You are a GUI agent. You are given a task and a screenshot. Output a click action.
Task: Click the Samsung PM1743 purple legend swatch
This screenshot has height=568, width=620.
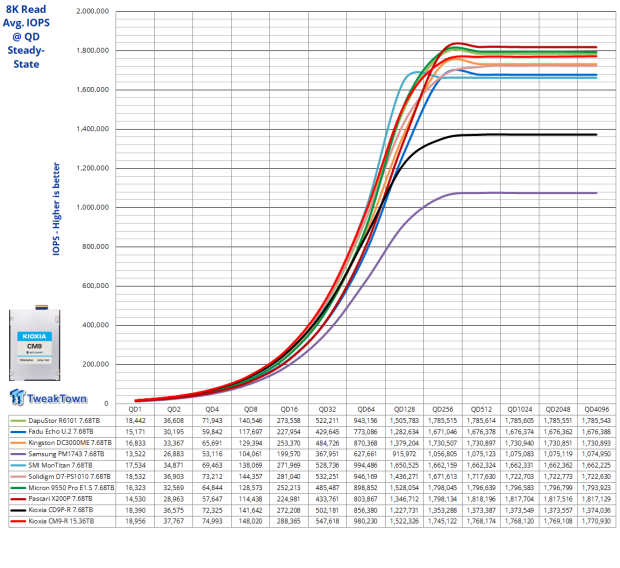18,454
